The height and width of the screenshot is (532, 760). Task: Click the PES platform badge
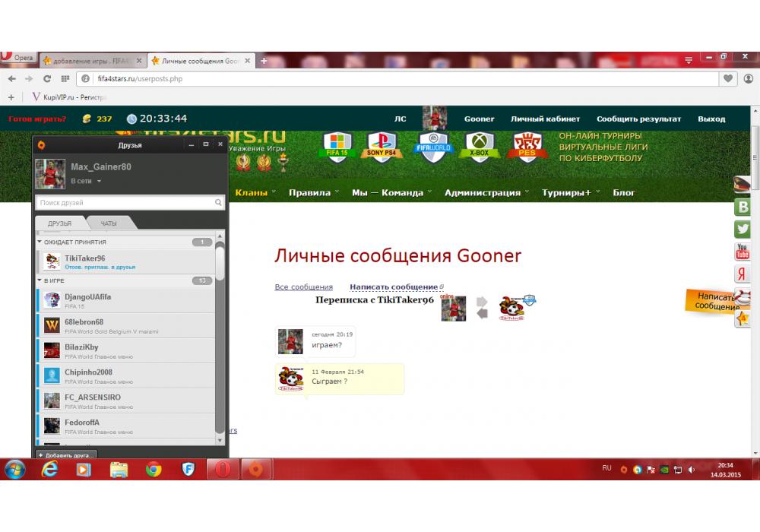(525, 147)
